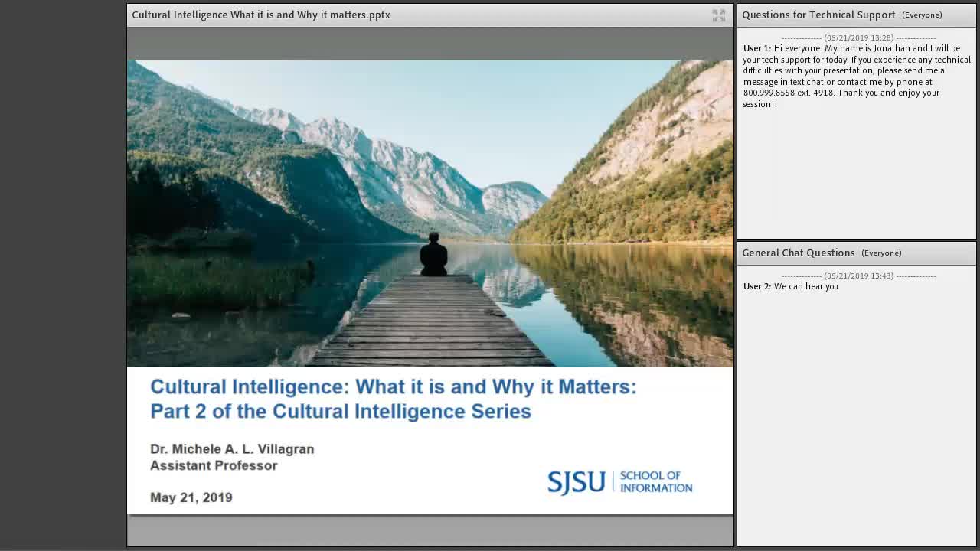
Task: Click the slide date 'May 21, 2019'
Action: [x=191, y=497]
